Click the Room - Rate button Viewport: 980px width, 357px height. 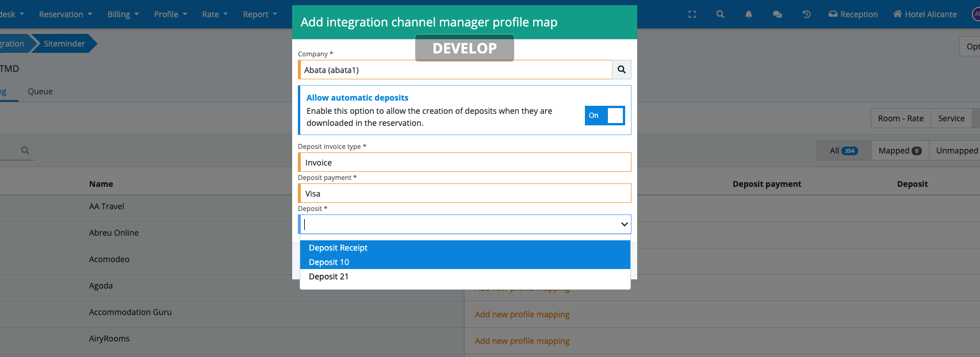click(900, 118)
